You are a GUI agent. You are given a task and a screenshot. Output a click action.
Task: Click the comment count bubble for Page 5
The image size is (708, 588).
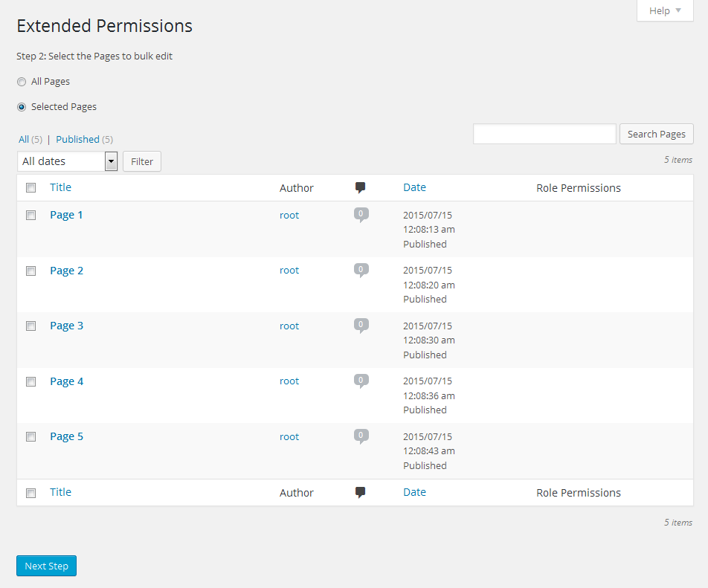point(361,436)
